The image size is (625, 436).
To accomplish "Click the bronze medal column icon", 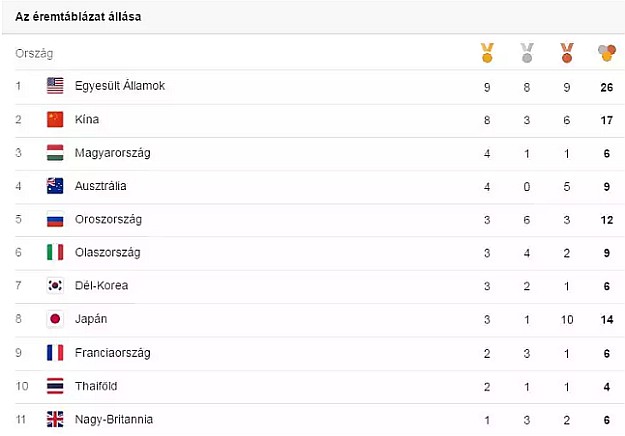I will click(x=567, y=52).
